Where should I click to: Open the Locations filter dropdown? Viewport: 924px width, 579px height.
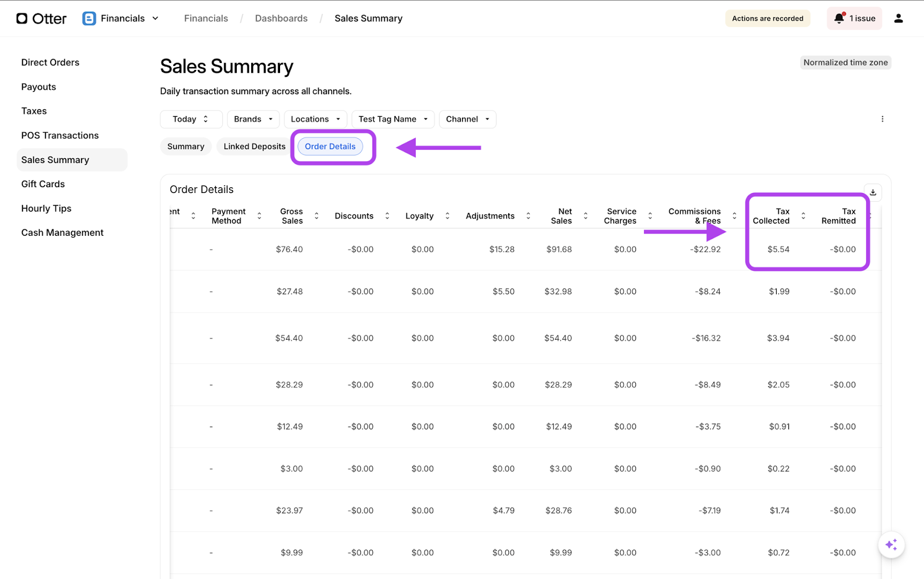point(315,119)
